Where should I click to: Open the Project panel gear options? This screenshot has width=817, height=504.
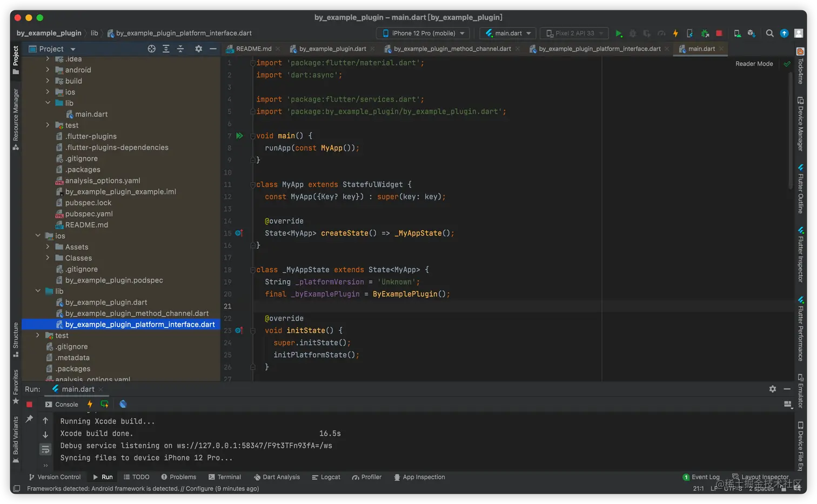click(198, 49)
